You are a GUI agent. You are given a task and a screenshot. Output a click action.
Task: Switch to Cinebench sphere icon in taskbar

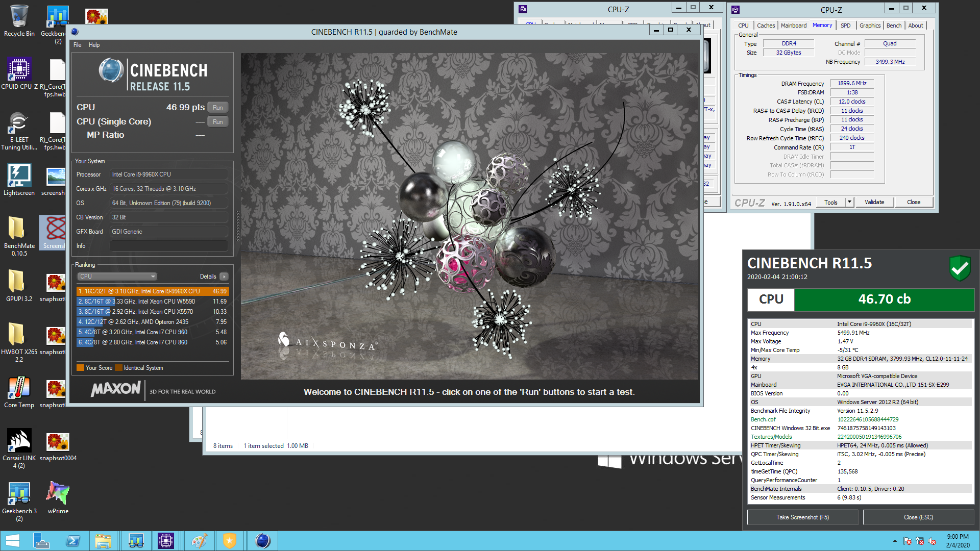[x=262, y=541]
